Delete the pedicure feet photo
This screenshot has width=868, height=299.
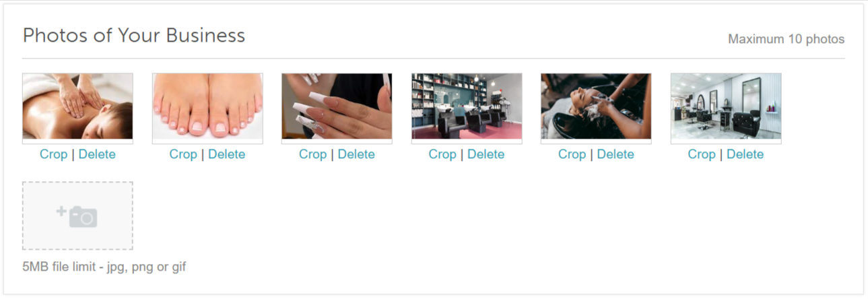coord(226,154)
